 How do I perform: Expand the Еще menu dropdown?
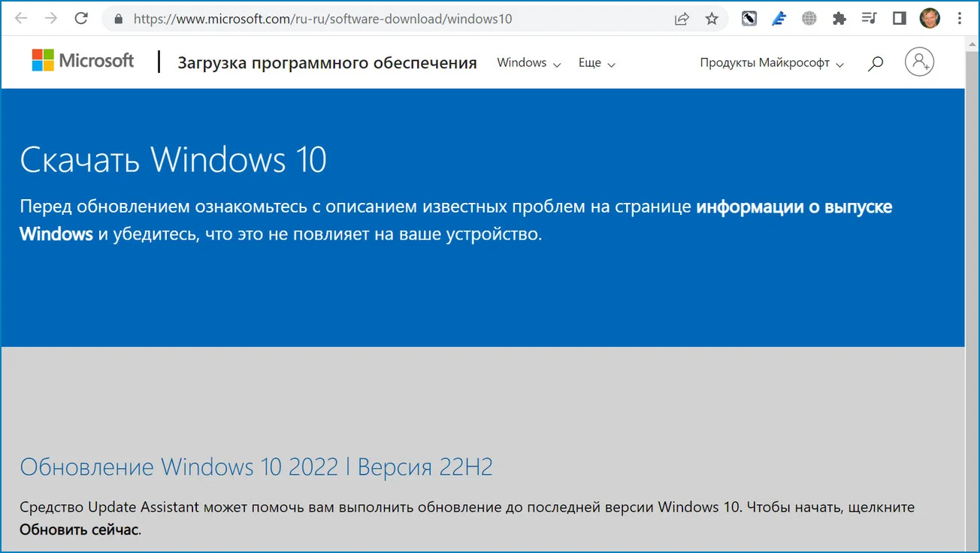pos(597,63)
